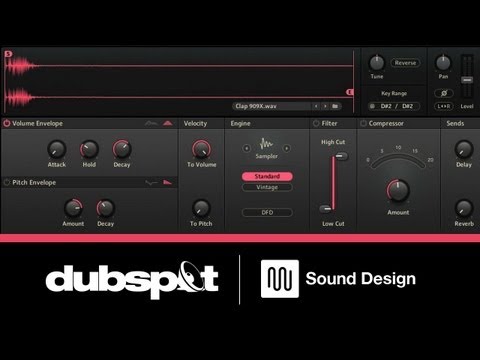Click the phase invert icon below Pan
480x360 pixels.
(444, 93)
